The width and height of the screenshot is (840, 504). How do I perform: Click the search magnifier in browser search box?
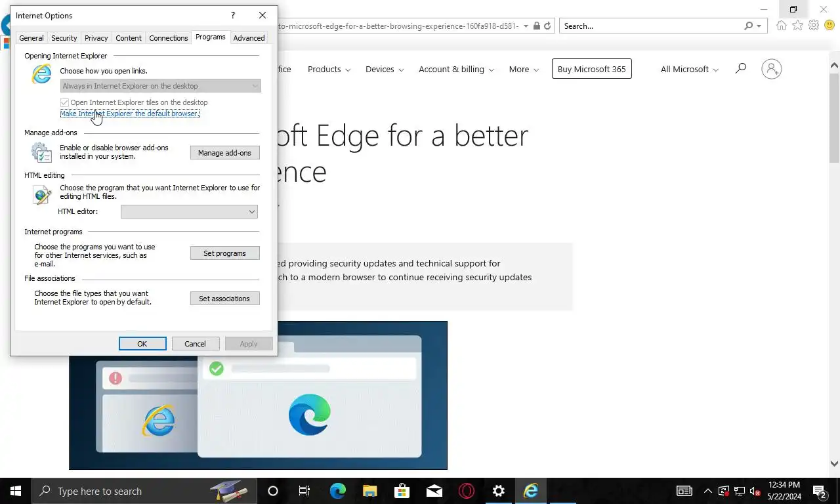(748, 26)
